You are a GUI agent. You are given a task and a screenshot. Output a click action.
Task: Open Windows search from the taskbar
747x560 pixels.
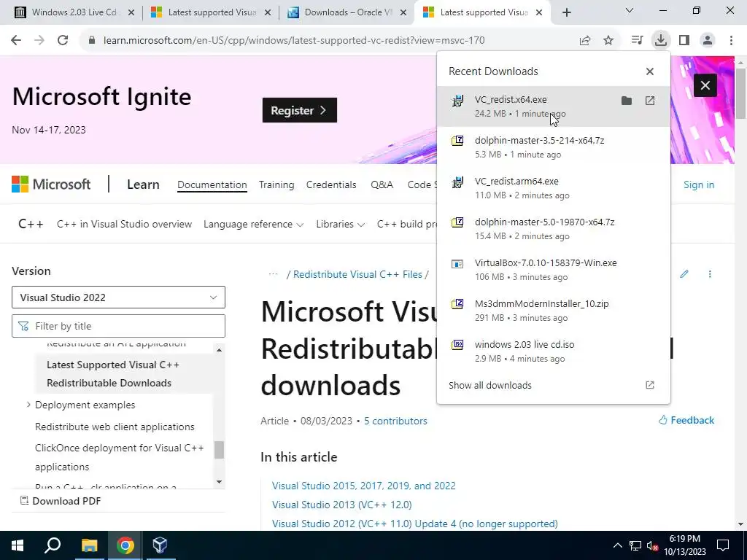coord(53,545)
